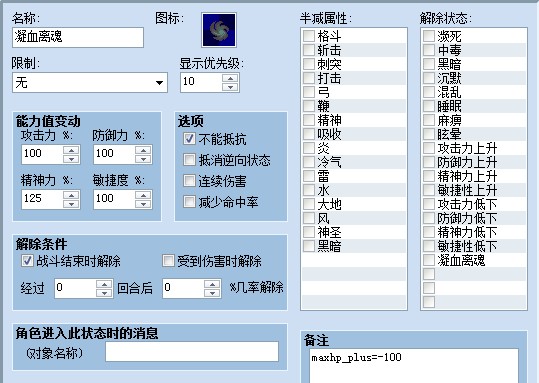Check 混乱 in 解除状态 list
The height and width of the screenshot is (383, 539).
pos(429,92)
